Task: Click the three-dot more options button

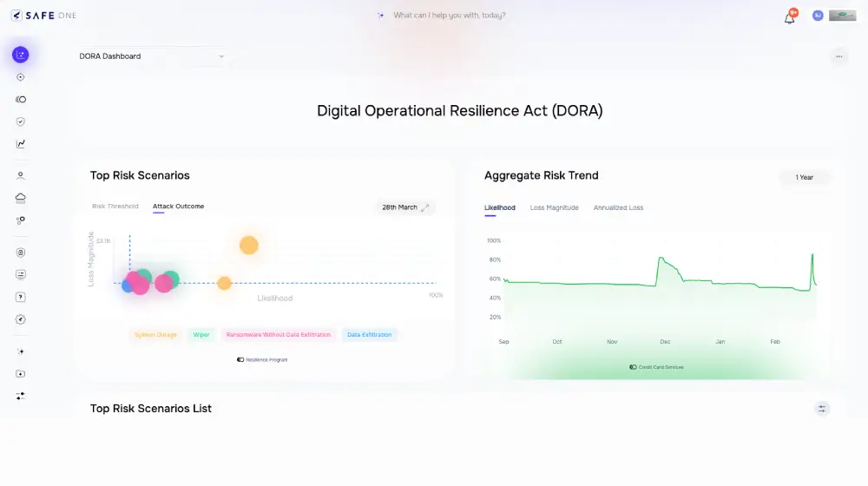Action: tap(838, 56)
